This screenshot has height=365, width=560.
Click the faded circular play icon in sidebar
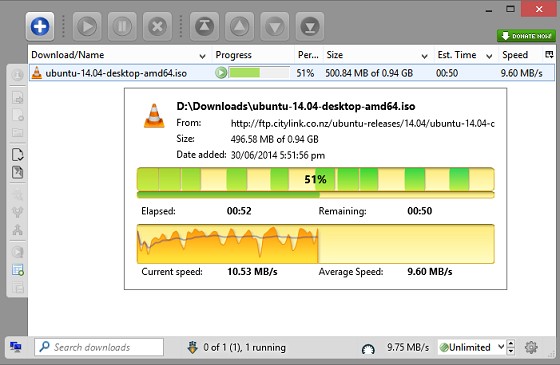point(18,252)
